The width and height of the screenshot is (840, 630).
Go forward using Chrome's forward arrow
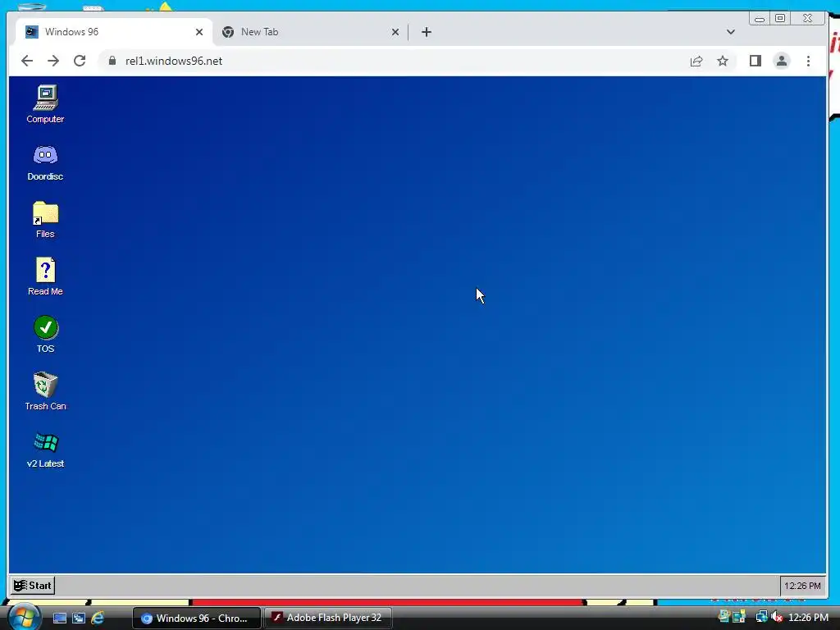pos(53,61)
